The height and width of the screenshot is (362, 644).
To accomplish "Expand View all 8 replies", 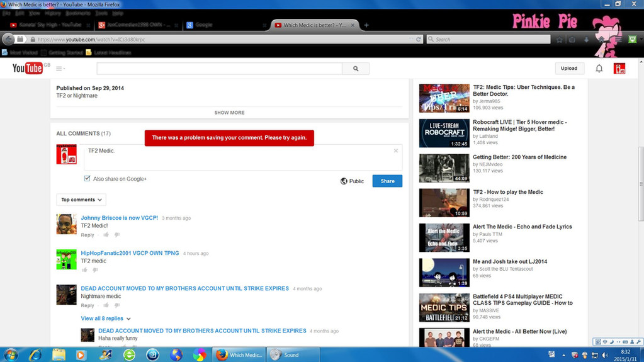I will point(106,319).
